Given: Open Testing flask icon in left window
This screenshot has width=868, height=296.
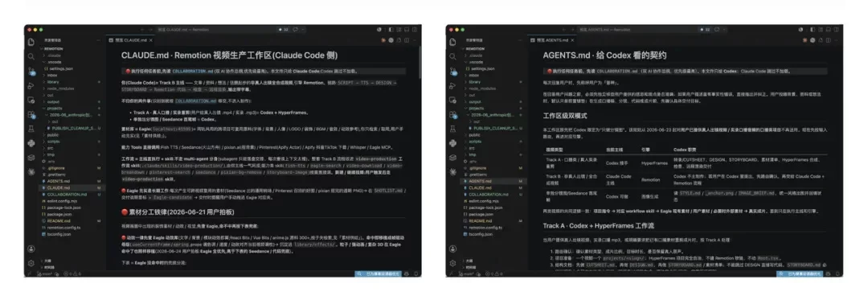Looking at the screenshot, I should [31, 129].
